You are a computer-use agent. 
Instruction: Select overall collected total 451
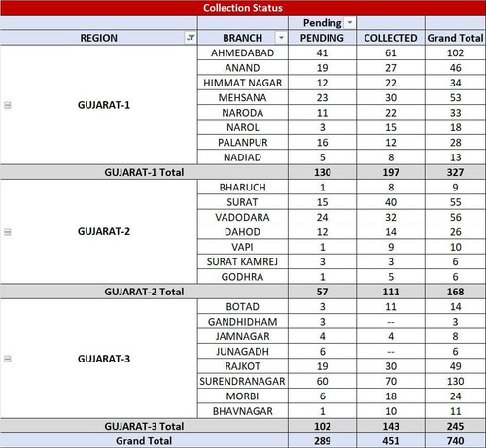391,440
